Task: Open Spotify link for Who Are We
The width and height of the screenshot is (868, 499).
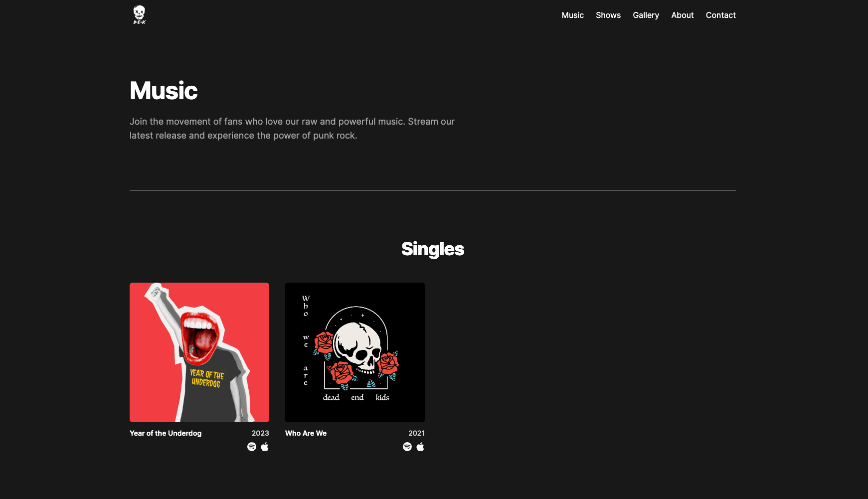Action: point(407,447)
